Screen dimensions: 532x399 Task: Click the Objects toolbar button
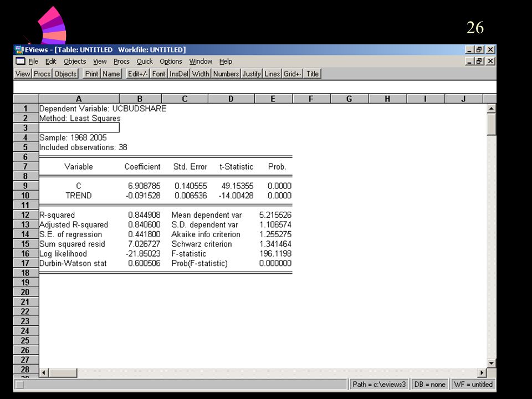65,74
